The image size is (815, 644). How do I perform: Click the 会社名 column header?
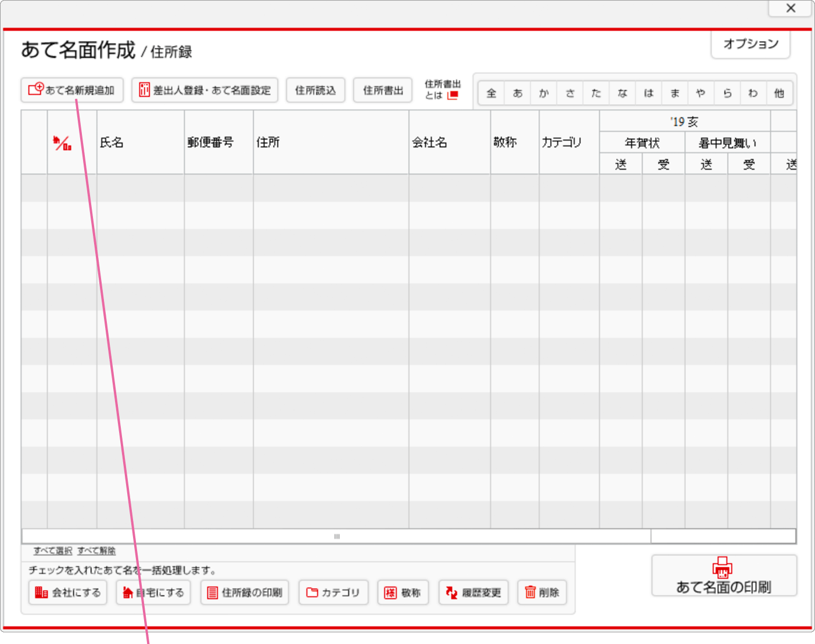pyautogui.click(x=450, y=142)
